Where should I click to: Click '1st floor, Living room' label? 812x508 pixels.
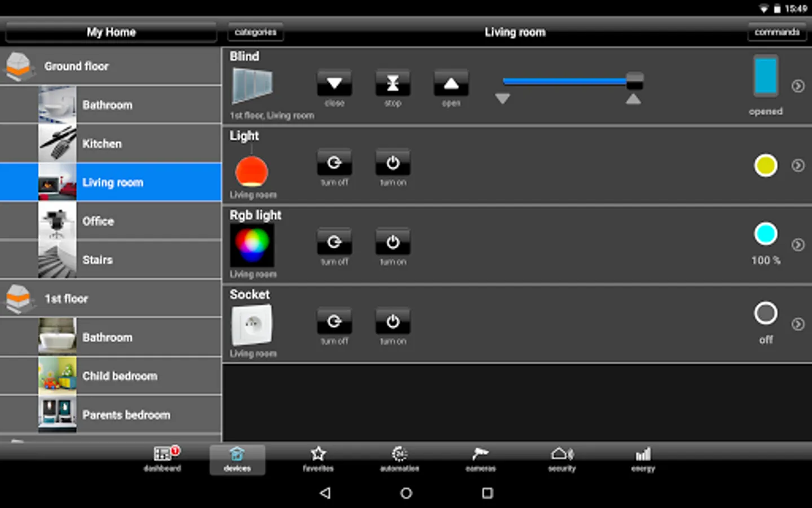272,115
